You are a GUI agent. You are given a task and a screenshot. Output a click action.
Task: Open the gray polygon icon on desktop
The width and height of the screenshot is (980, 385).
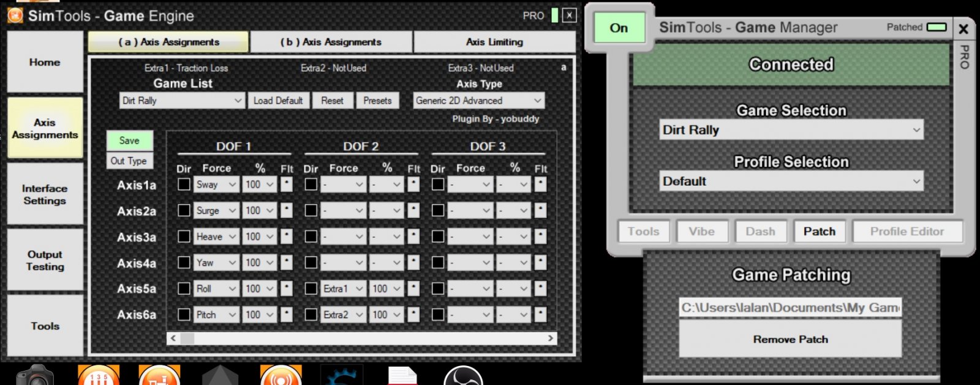pos(220,375)
